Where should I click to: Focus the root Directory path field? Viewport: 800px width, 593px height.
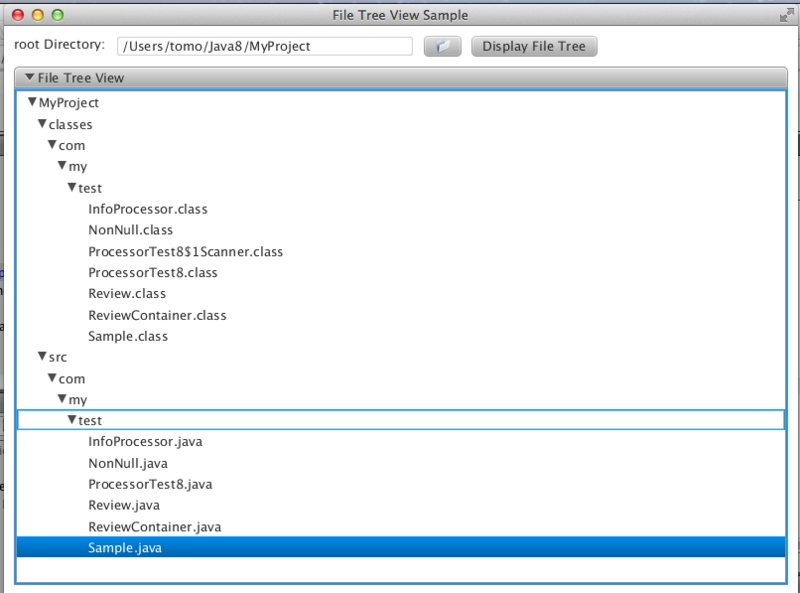click(265, 46)
